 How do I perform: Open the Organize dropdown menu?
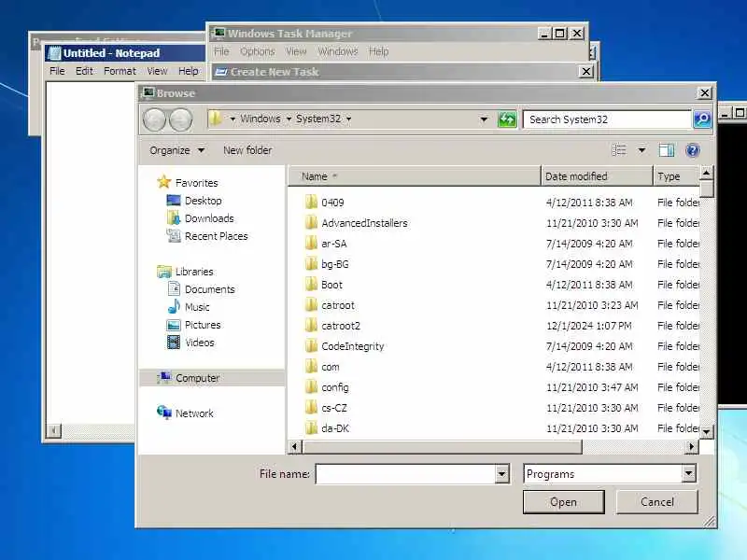(x=176, y=150)
